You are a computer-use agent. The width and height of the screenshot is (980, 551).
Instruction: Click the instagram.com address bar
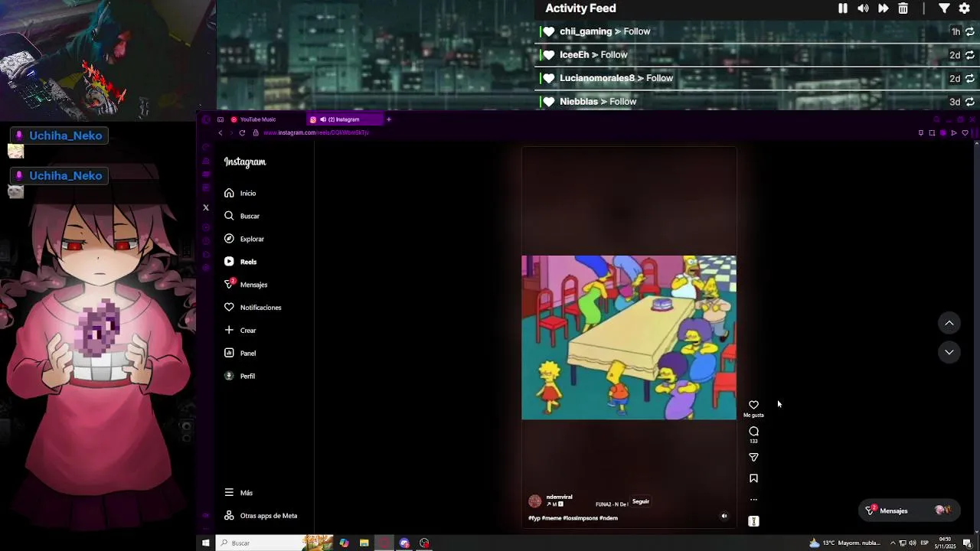(x=316, y=133)
